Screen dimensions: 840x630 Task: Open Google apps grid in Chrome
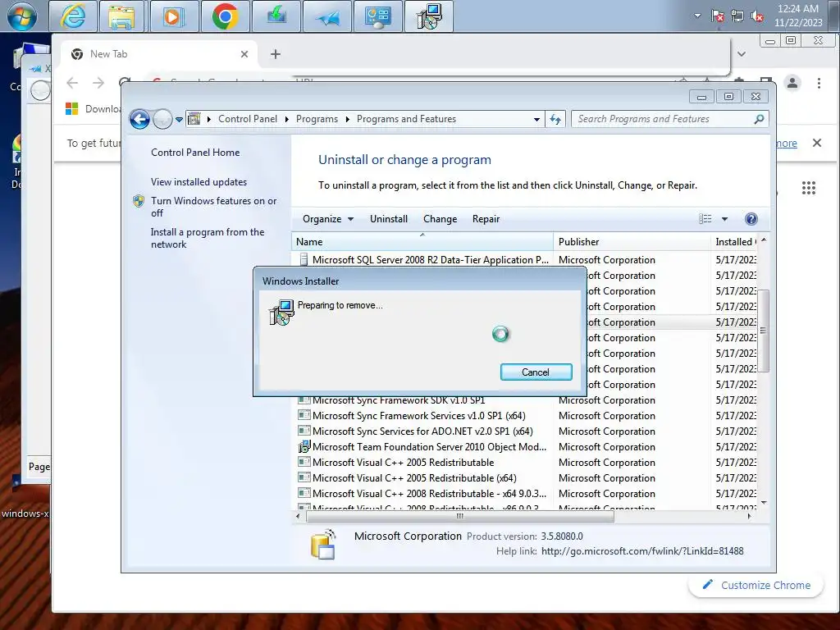click(x=808, y=188)
